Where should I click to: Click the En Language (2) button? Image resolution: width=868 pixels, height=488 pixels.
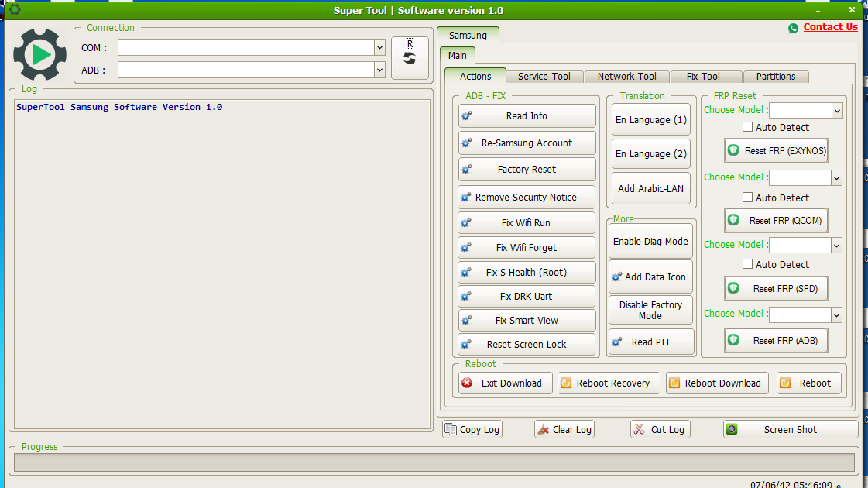pyautogui.click(x=651, y=154)
